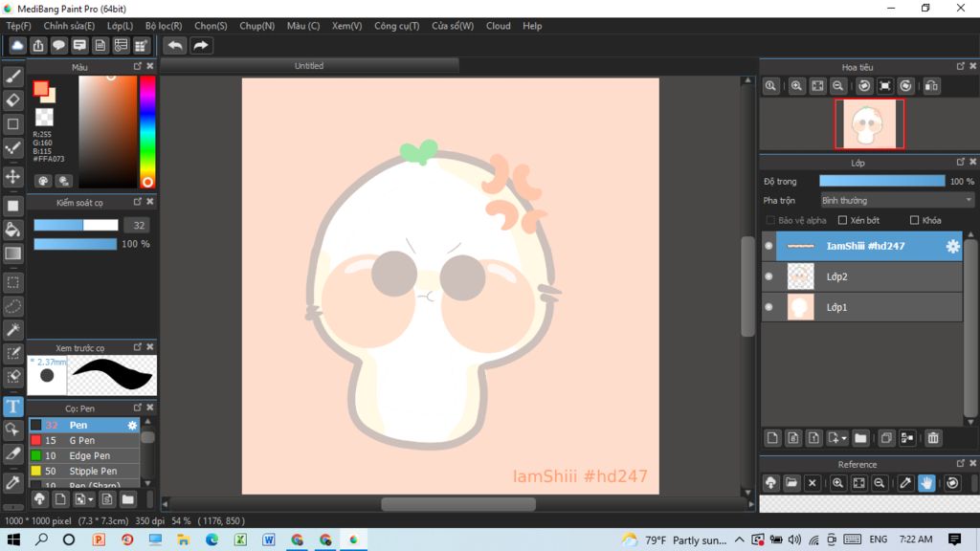Open the cloud icon in top toolbar
The width and height of the screenshot is (980, 551).
[17, 46]
